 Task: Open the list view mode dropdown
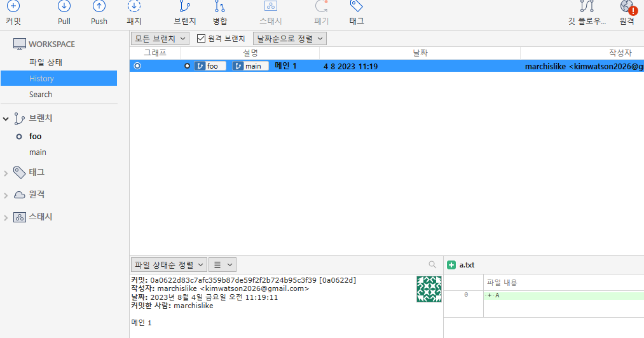click(x=223, y=265)
